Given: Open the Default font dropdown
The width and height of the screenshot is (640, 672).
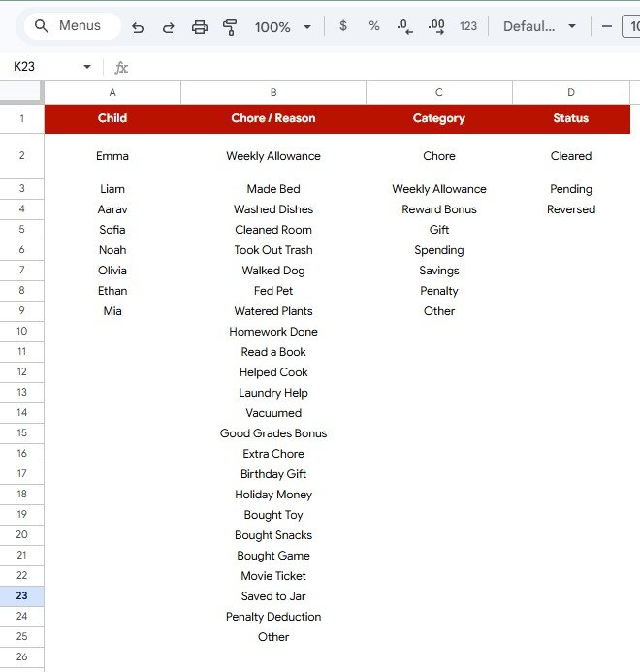Looking at the screenshot, I should pyautogui.click(x=539, y=26).
